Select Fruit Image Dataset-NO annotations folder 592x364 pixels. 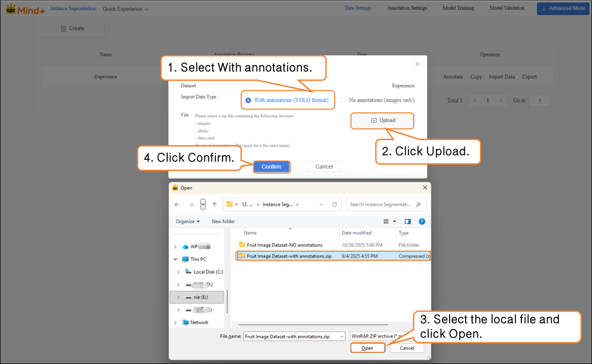(284, 245)
